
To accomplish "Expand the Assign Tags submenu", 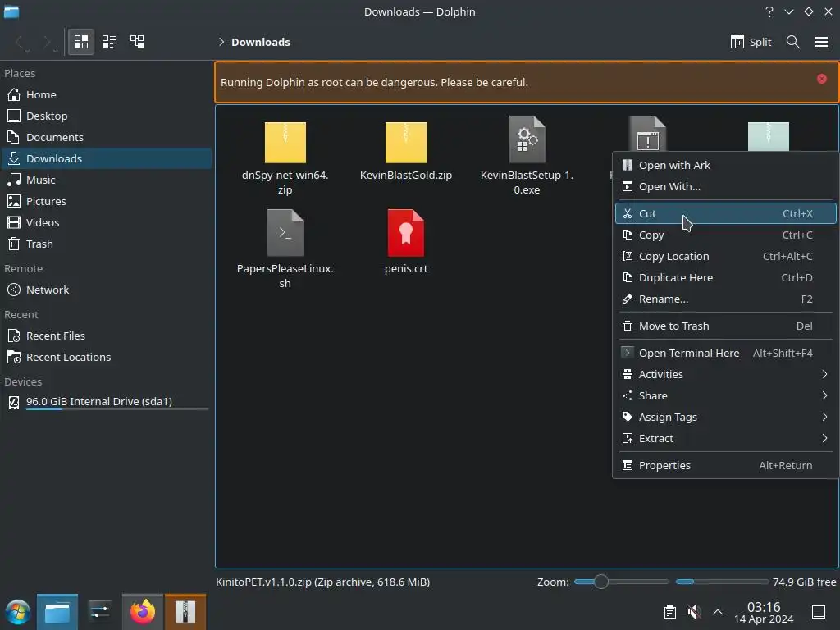I will tap(725, 418).
